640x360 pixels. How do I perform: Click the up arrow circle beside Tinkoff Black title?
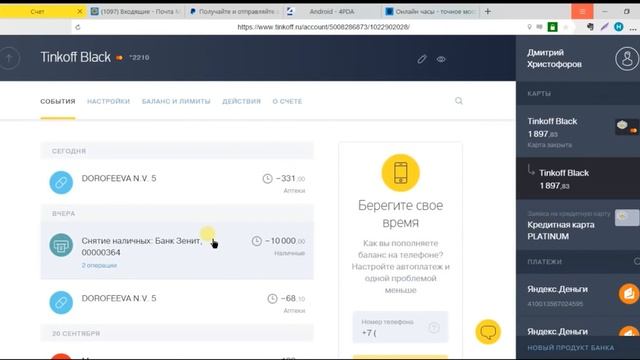pos(9,58)
